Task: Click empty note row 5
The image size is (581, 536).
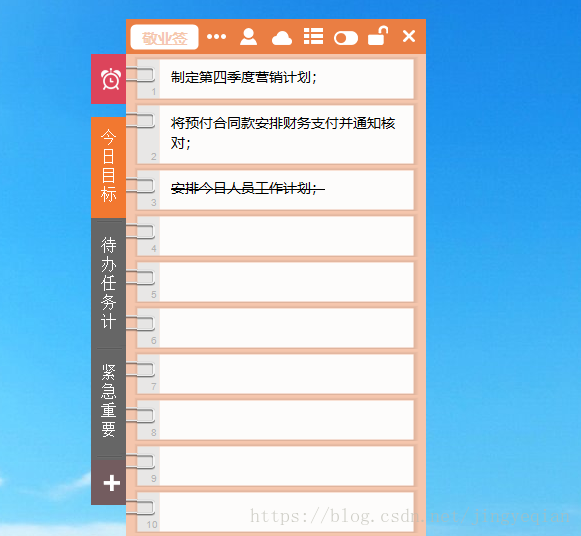Action: (275, 282)
